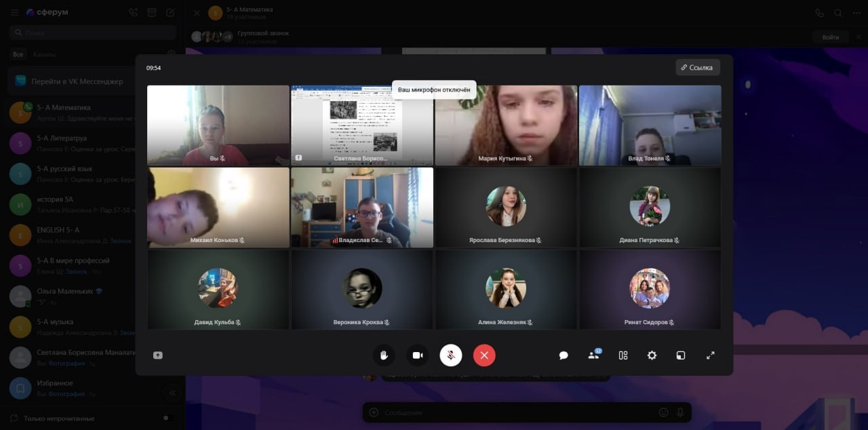Collapse the sidebar with double-chevron button
The height and width of the screenshot is (430, 868).
coord(172,392)
